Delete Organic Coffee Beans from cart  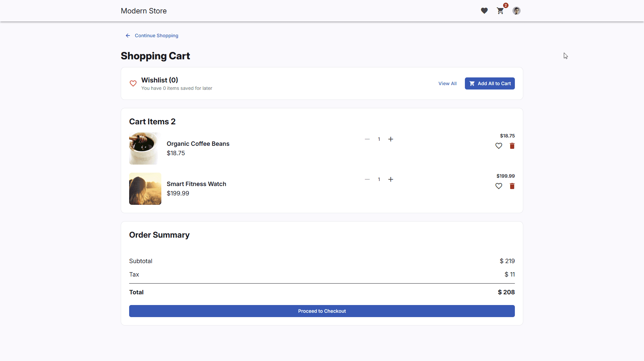click(512, 146)
